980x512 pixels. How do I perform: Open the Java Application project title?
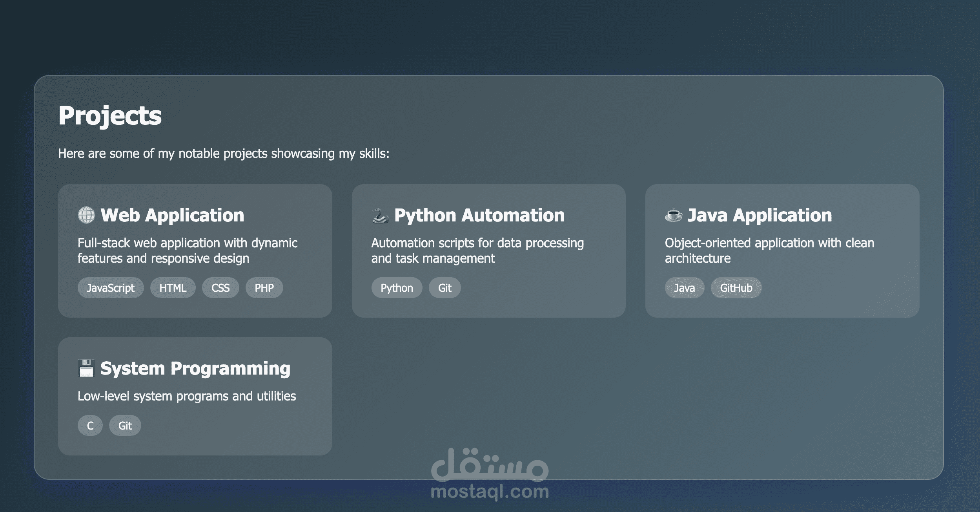(x=760, y=215)
